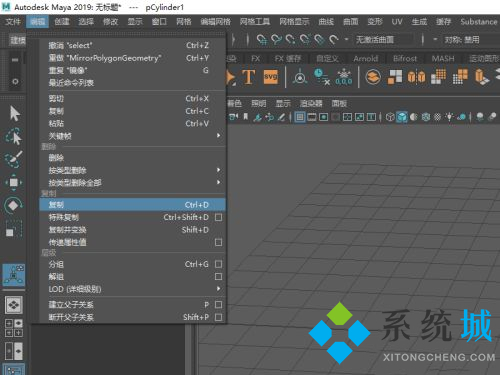Click the four-pane layout icon
This screenshot has width=500, height=375.
pos(14,328)
